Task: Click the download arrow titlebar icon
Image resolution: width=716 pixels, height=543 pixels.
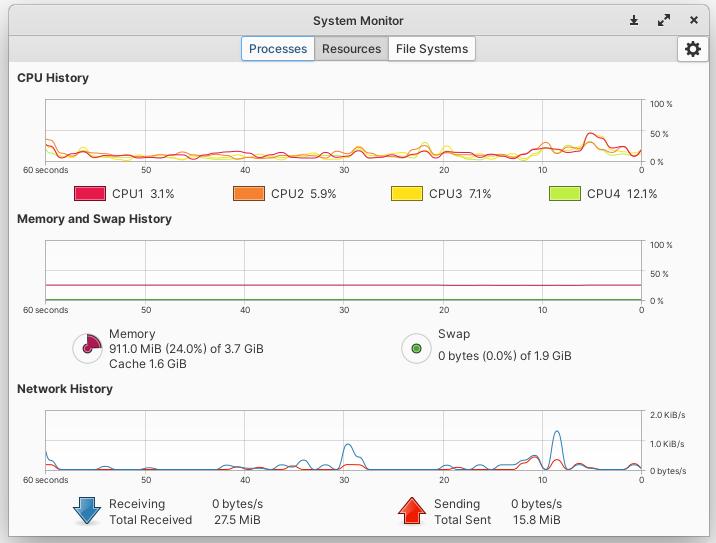Action: coord(634,20)
